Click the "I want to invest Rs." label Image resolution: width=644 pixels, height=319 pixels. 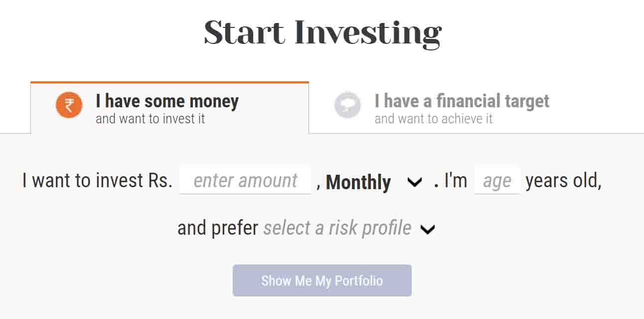pos(97,181)
